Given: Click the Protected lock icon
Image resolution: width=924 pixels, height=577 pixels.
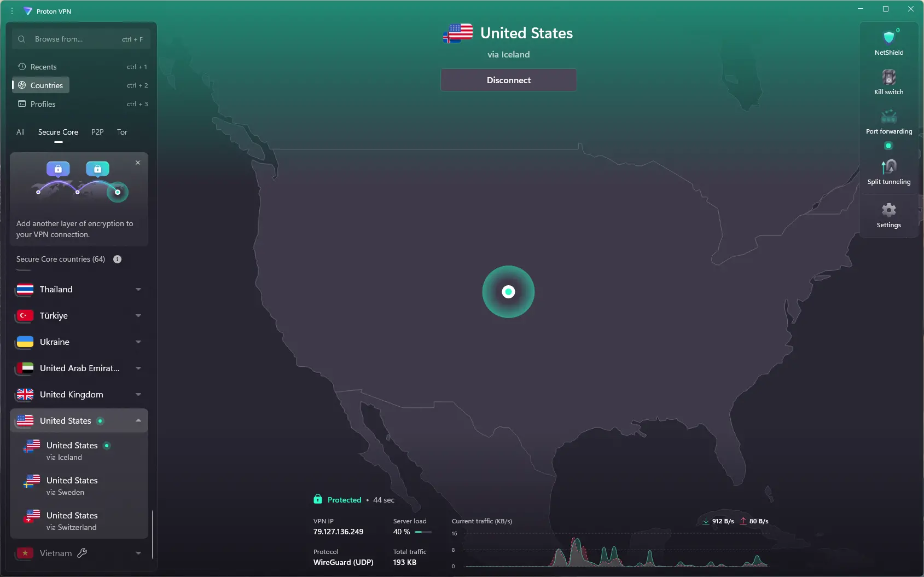Looking at the screenshot, I should (317, 499).
